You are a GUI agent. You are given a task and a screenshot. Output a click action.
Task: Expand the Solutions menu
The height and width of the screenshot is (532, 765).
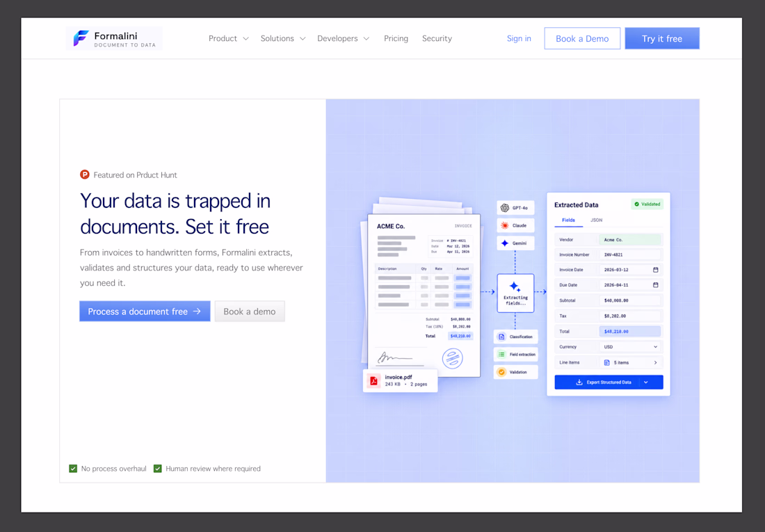(283, 38)
